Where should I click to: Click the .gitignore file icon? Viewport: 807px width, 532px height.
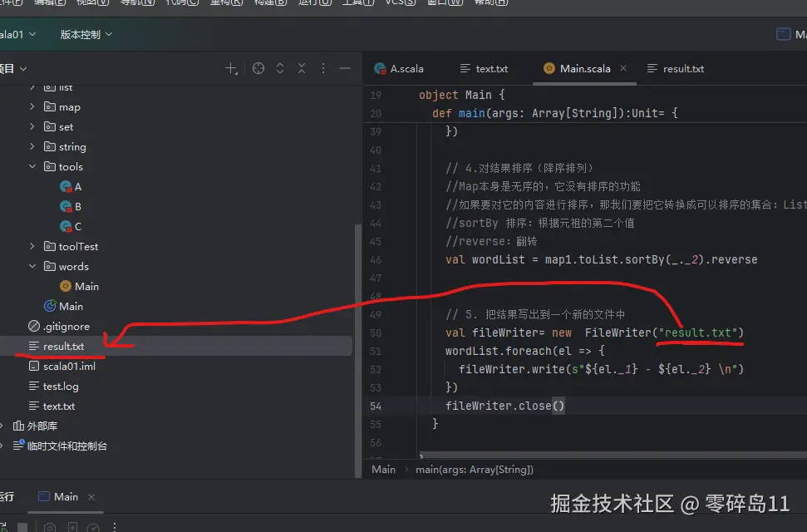pos(34,326)
